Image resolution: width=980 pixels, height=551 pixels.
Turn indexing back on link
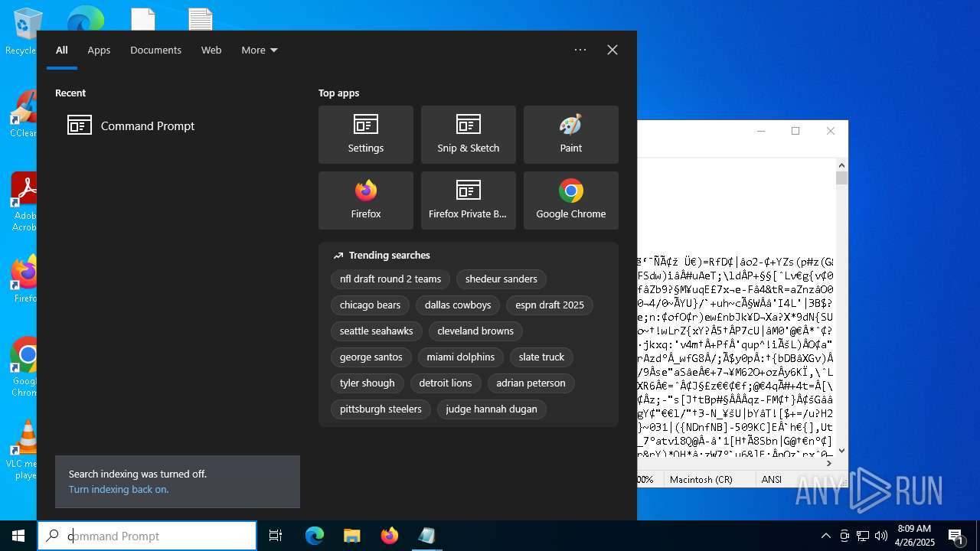119,489
